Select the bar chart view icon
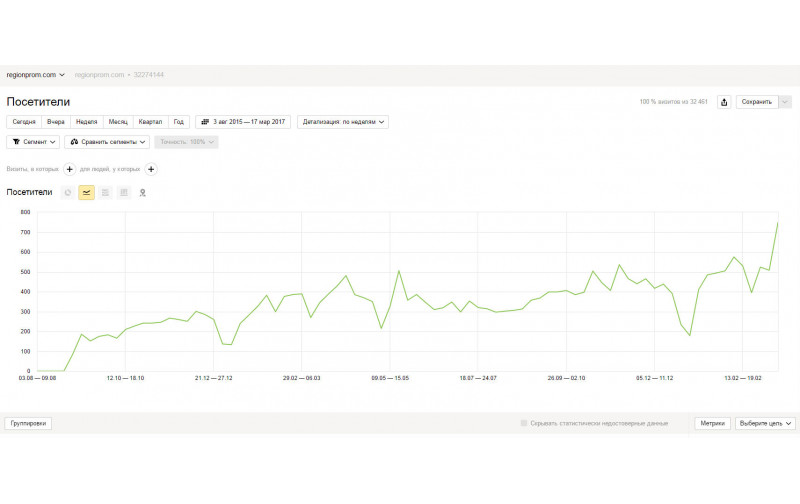The height and width of the screenshot is (504, 800). coord(124,192)
